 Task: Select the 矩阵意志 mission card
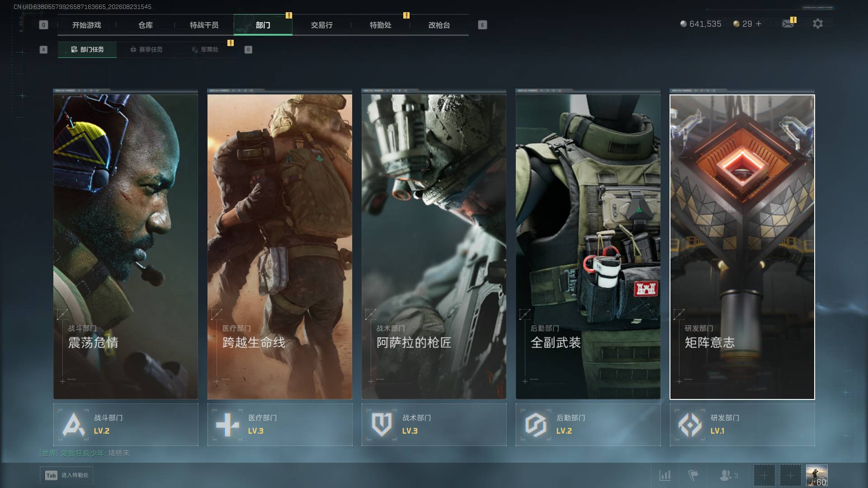(x=742, y=247)
